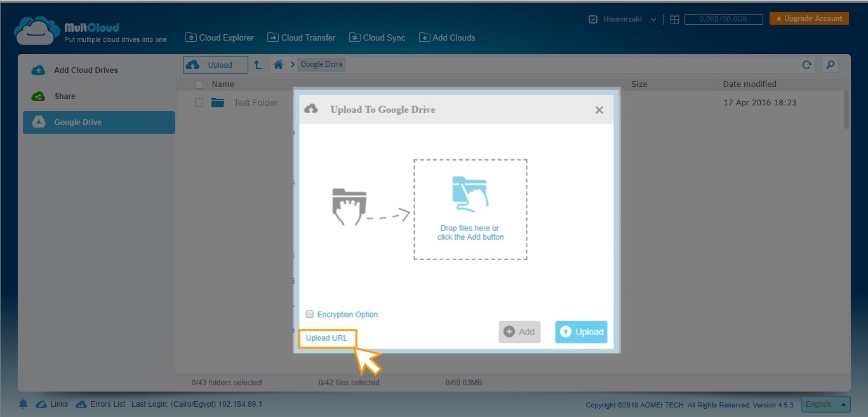
Task: Click the Upload URL link
Action: pos(326,338)
